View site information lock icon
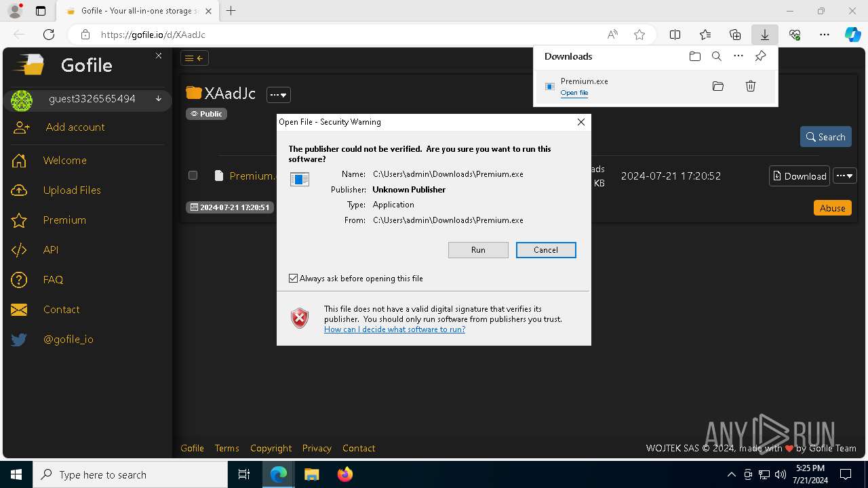Viewport: 868px width, 488px height. click(85, 35)
